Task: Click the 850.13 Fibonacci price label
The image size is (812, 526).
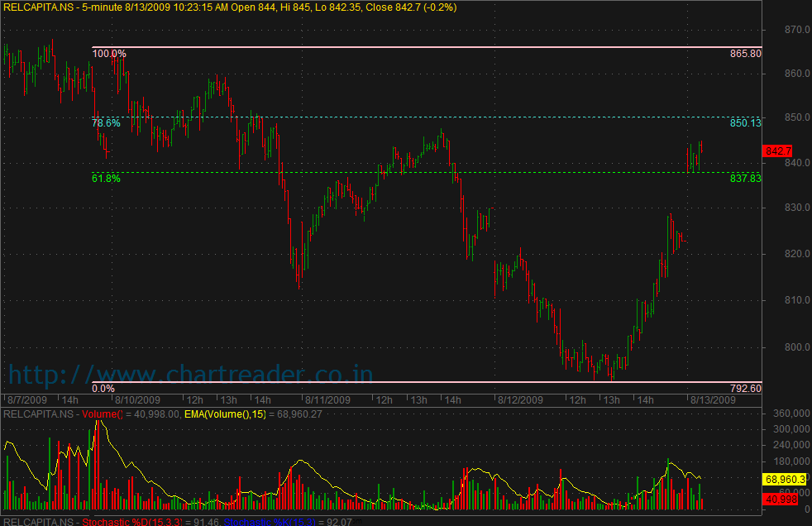Action: coord(745,122)
